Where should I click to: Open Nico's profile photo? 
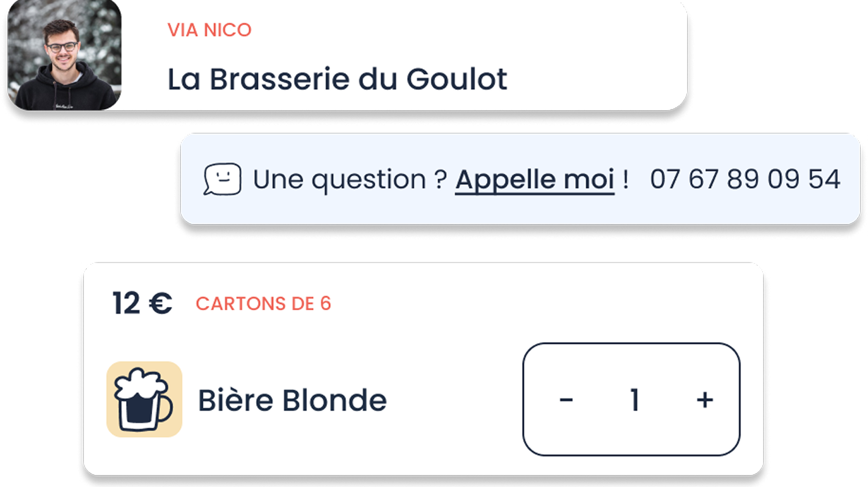[x=64, y=56]
